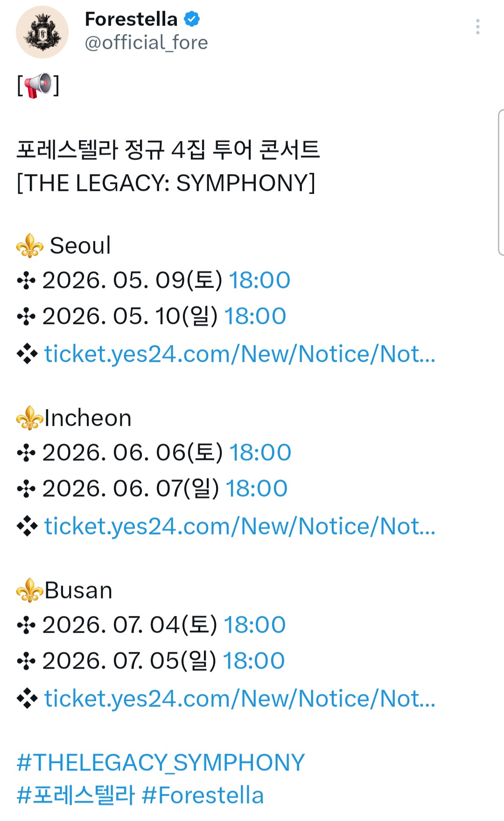Image resolution: width=504 pixels, height=821 pixels.
Task: Tap the fleur-de-lis icon beside Busan
Action: pos(30,590)
